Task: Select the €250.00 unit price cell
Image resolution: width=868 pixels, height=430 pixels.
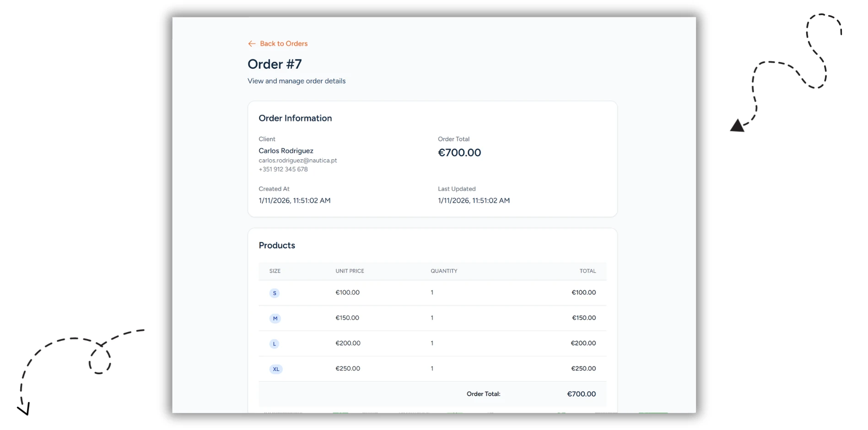Action: click(348, 368)
